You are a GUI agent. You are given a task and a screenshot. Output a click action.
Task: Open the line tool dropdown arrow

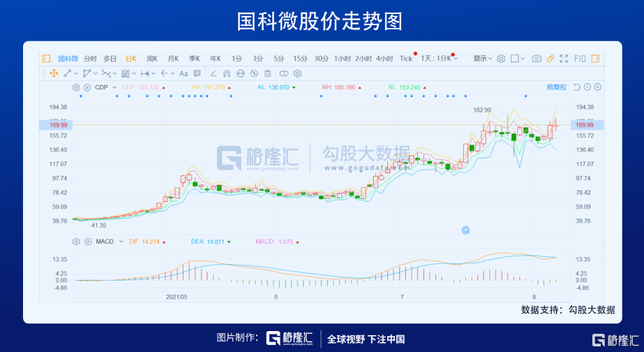76,73
